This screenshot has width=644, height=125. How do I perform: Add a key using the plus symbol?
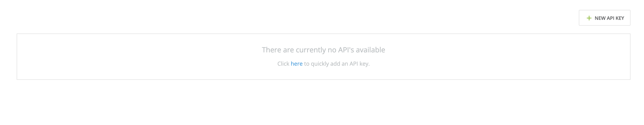pos(589,18)
